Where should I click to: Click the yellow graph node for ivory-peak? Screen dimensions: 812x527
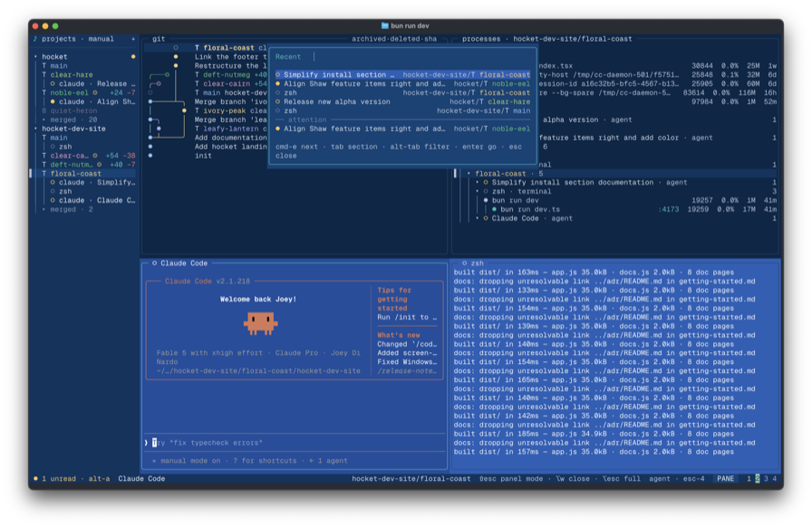pos(184,110)
